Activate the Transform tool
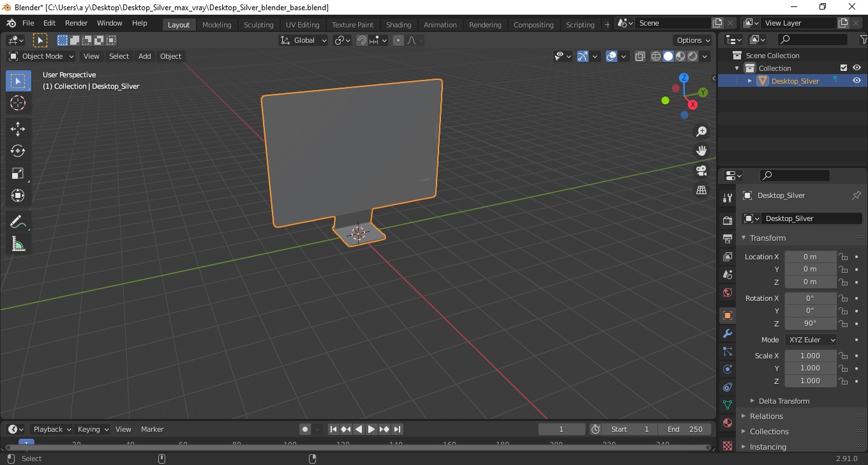 click(18, 196)
